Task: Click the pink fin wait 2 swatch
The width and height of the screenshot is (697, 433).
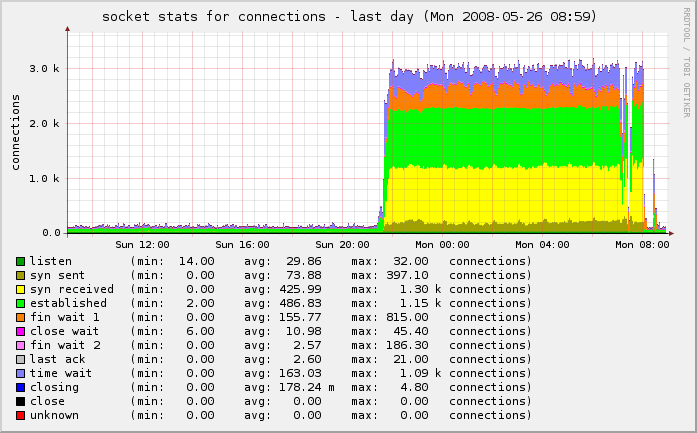Action: click(20, 345)
